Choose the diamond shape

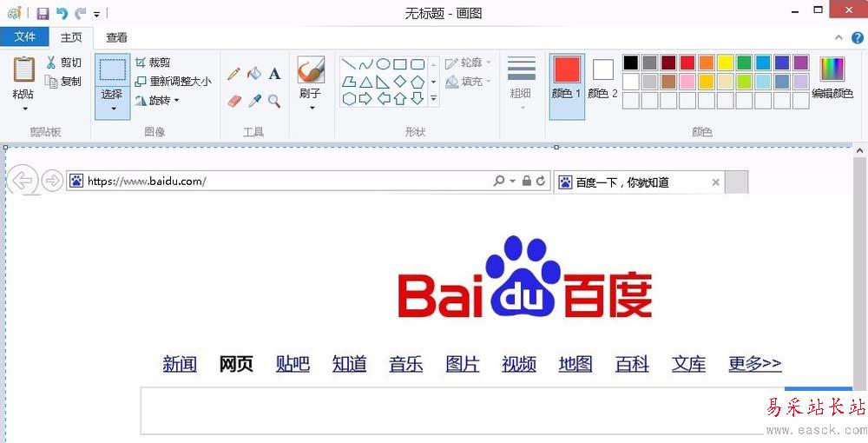click(x=399, y=82)
